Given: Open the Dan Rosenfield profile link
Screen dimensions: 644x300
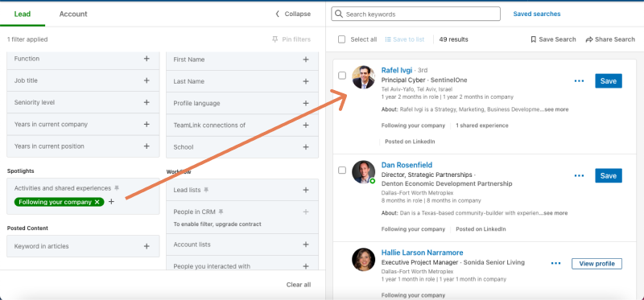Looking at the screenshot, I should (x=407, y=165).
